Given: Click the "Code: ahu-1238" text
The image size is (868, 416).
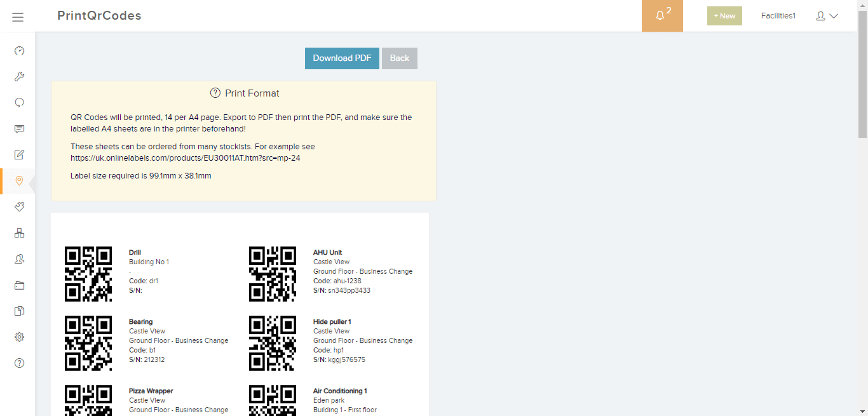Looking at the screenshot, I should 337,281.
